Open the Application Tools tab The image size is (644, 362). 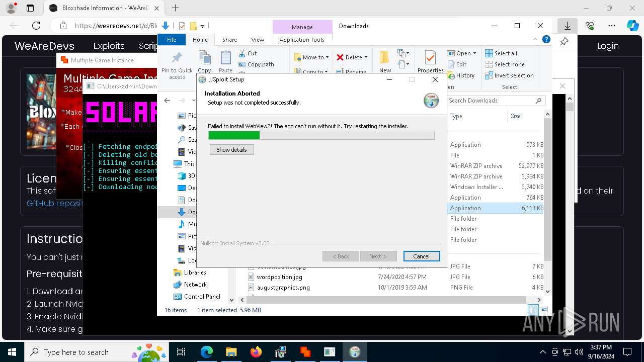[x=302, y=40]
